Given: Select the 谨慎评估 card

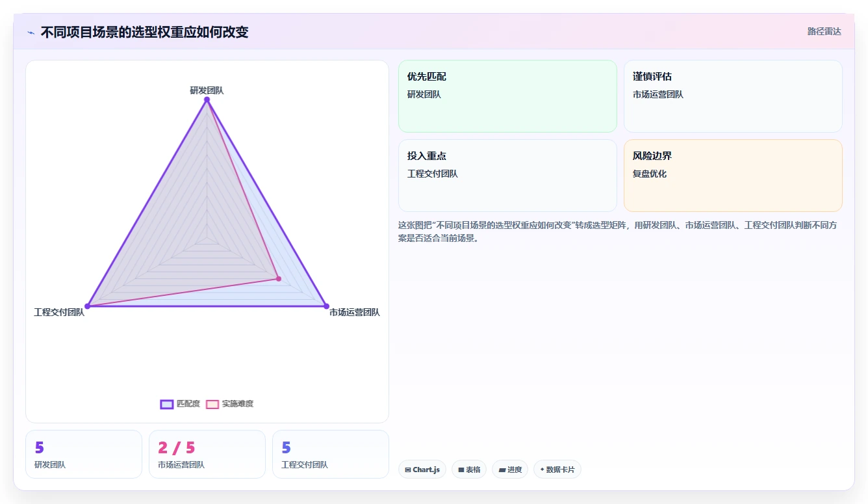Looking at the screenshot, I should (x=733, y=96).
